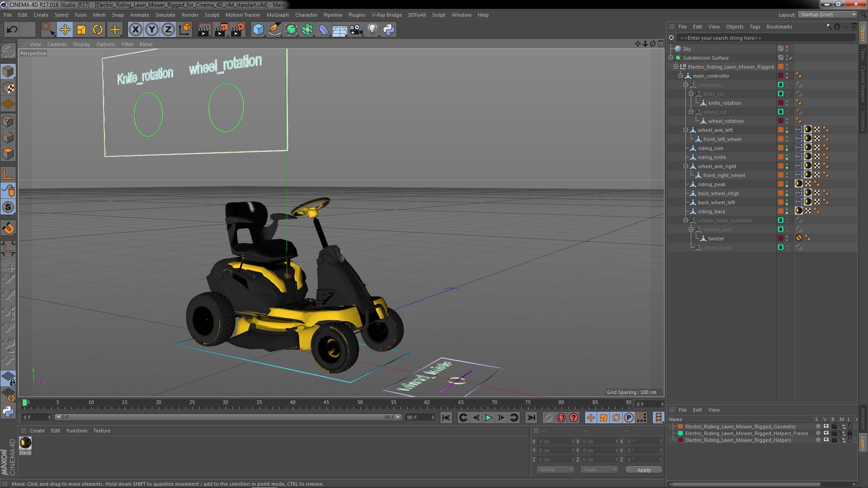Viewport: 868px width, 488px height.
Task: Toggle lock on Rigged_Geometry layer
Action: pyautogui.click(x=850, y=427)
